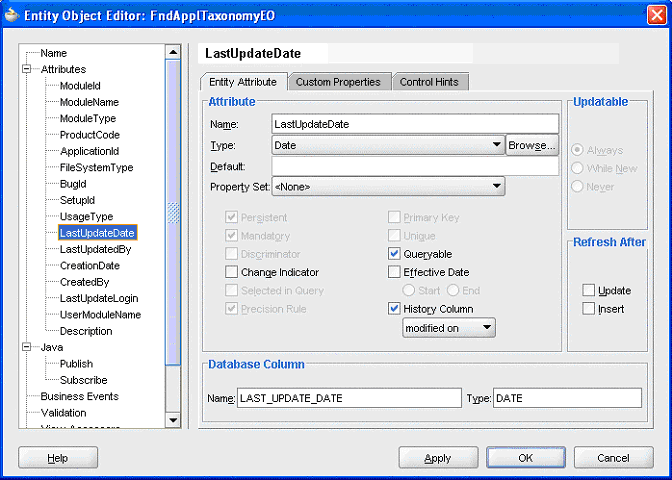Viewport: 672px width, 480px height.
Task: Select the ApplicationId attribute
Action: tap(90, 151)
